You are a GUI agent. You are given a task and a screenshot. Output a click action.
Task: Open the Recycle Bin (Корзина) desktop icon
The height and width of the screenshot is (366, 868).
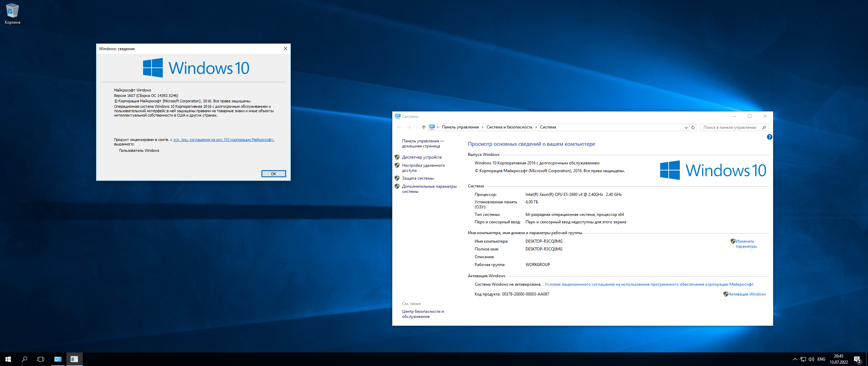coord(12,14)
